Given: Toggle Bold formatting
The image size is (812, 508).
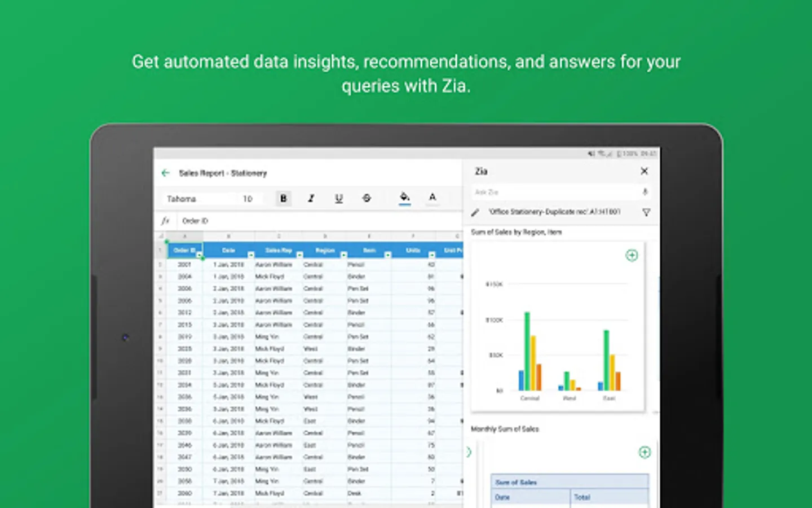Looking at the screenshot, I should [x=283, y=198].
